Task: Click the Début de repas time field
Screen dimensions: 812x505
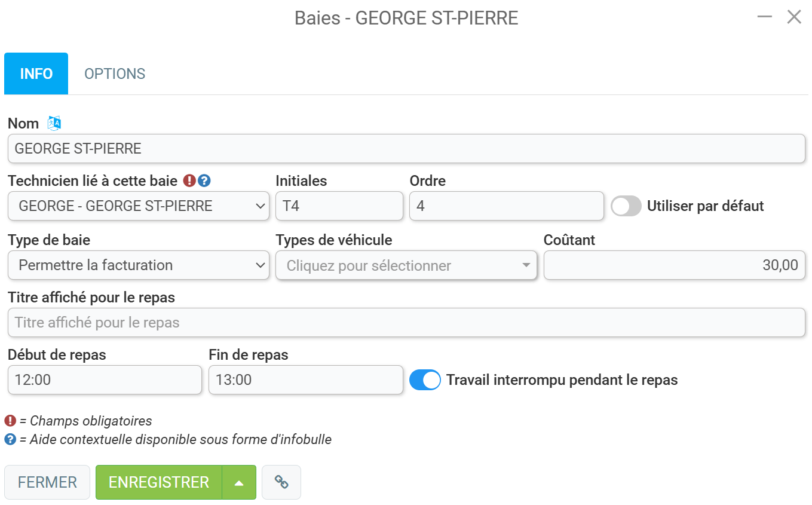Action: (x=105, y=380)
